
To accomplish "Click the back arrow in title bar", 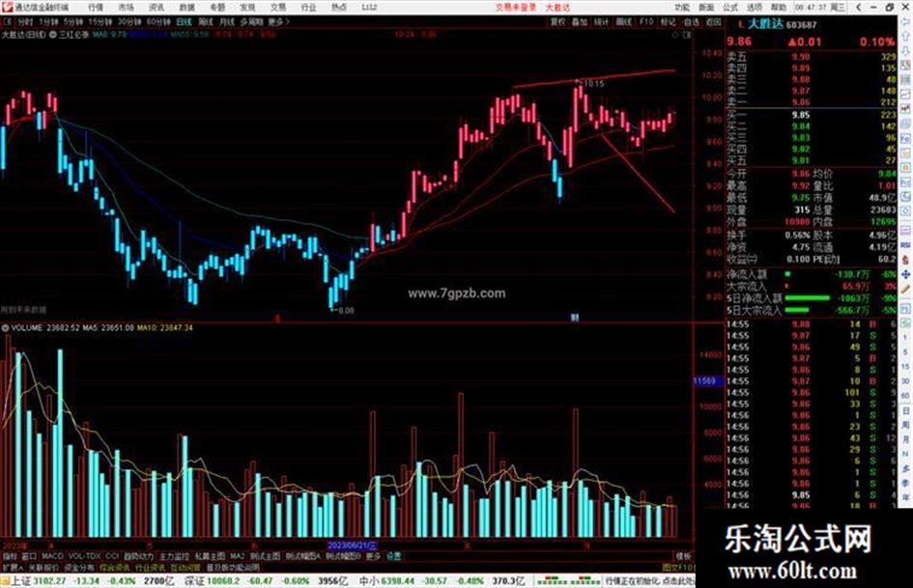I will (x=860, y=7).
